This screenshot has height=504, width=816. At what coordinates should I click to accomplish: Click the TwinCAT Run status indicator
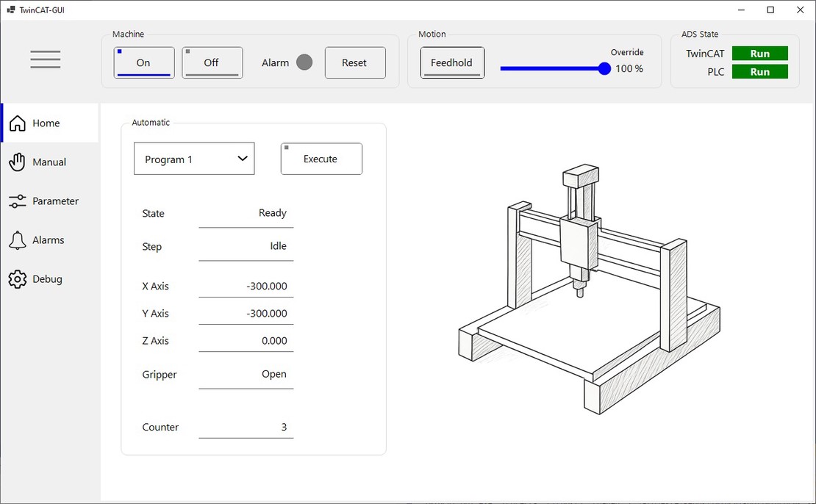pos(760,54)
